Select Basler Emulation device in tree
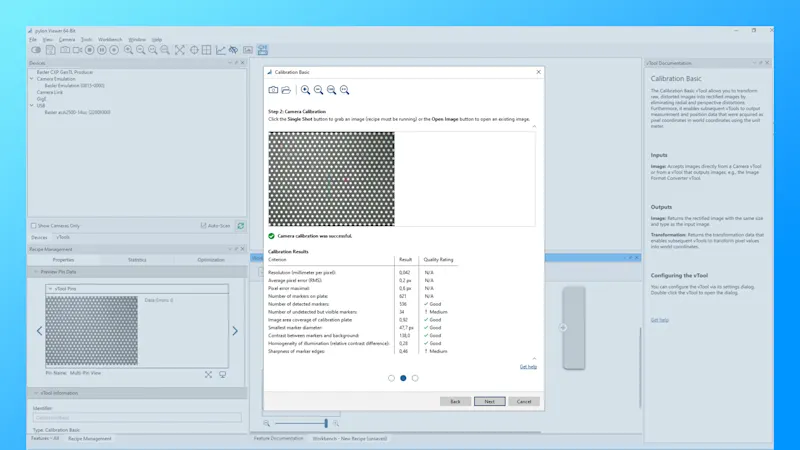The image size is (800, 450). click(74, 86)
